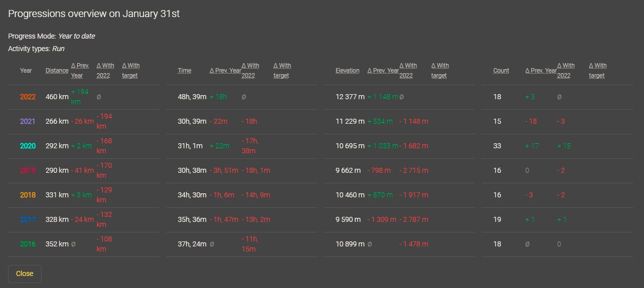644x288 pixels.
Task: Close the Progressions overview dialog
Action: pyautogui.click(x=24, y=273)
